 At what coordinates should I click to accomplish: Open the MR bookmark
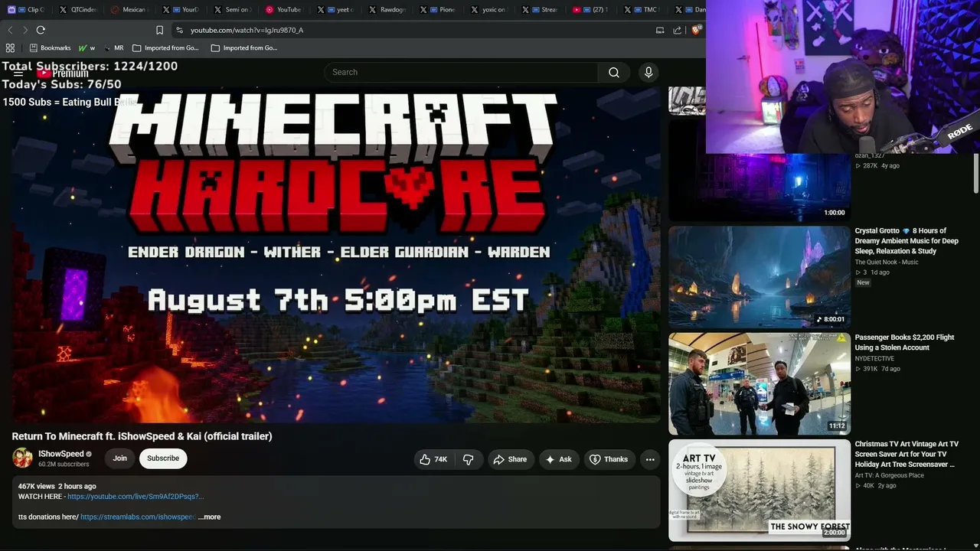[x=114, y=47]
